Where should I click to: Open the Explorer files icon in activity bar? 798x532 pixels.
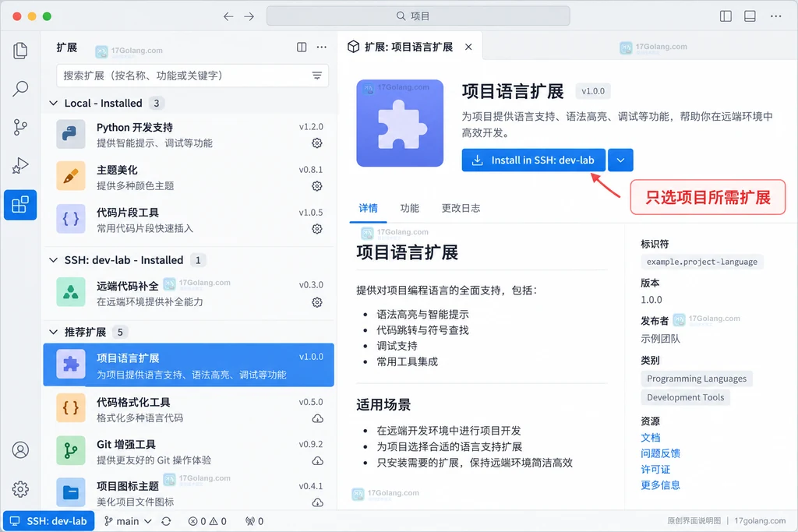(x=20, y=51)
